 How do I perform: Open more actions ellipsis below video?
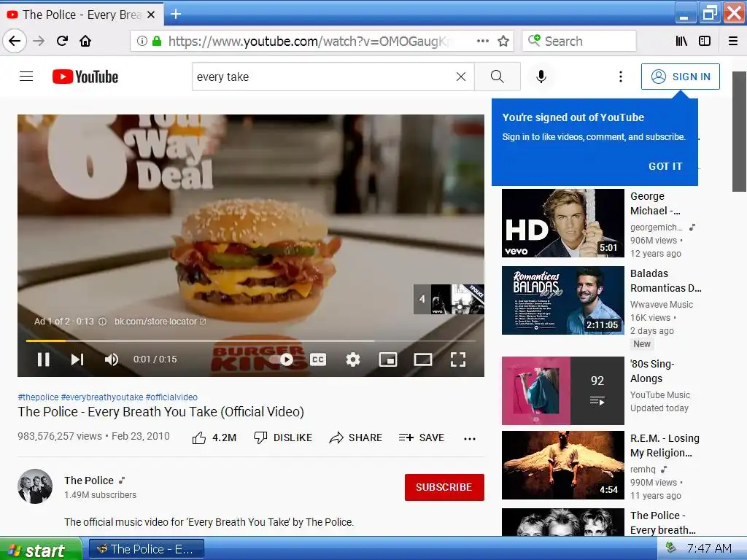click(x=470, y=438)
